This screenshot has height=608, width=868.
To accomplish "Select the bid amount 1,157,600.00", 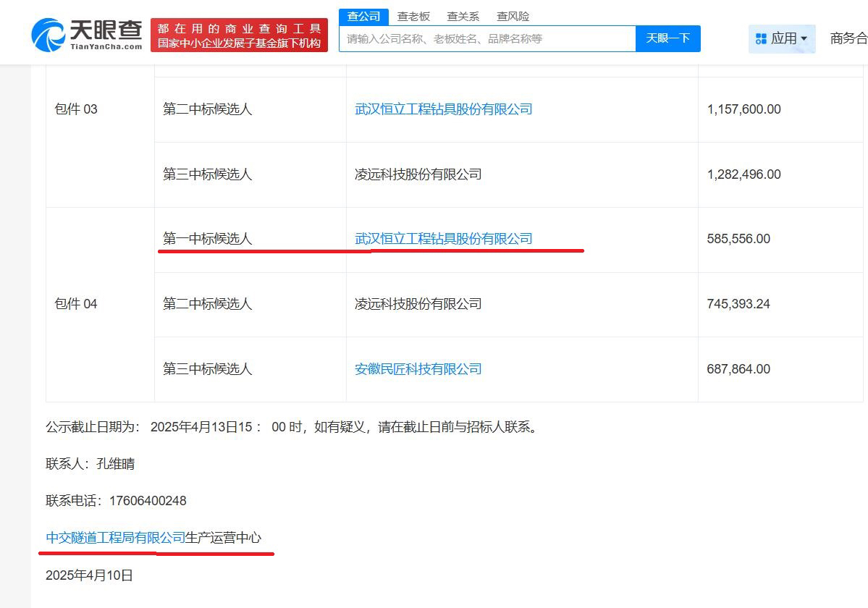I will [743, 109].
